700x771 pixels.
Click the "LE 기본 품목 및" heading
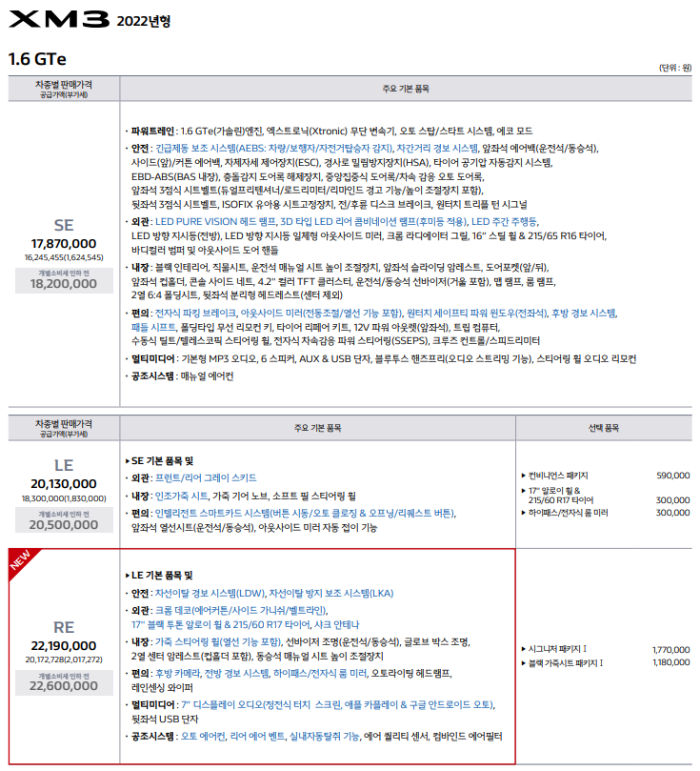coord(162,576)
